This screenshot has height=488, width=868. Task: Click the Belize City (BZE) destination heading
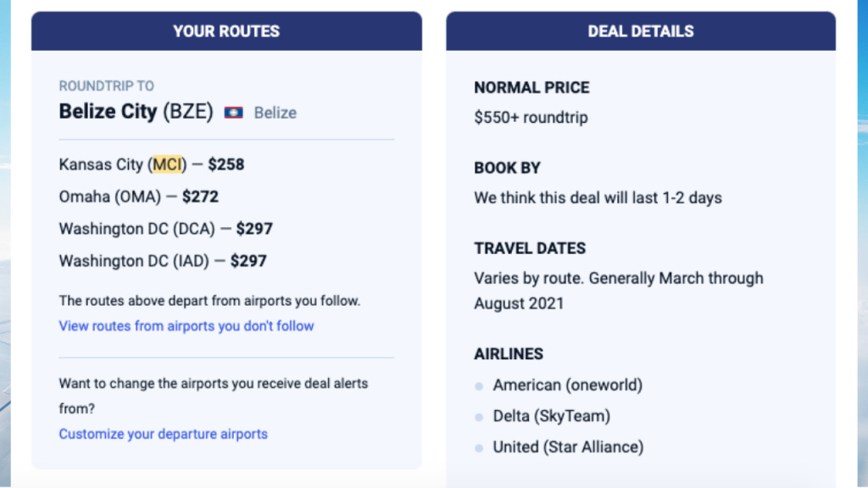[136, 112]
